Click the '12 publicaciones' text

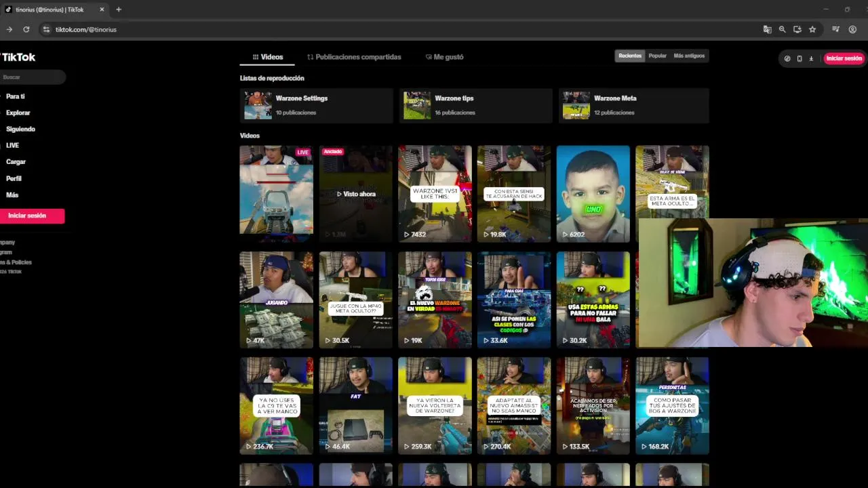pyautogui.click(x=614, y=113)
